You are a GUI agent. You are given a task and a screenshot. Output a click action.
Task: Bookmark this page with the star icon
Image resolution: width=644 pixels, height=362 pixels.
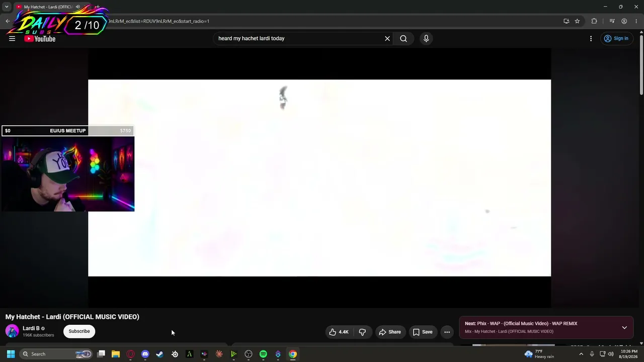tap(577, 21)
